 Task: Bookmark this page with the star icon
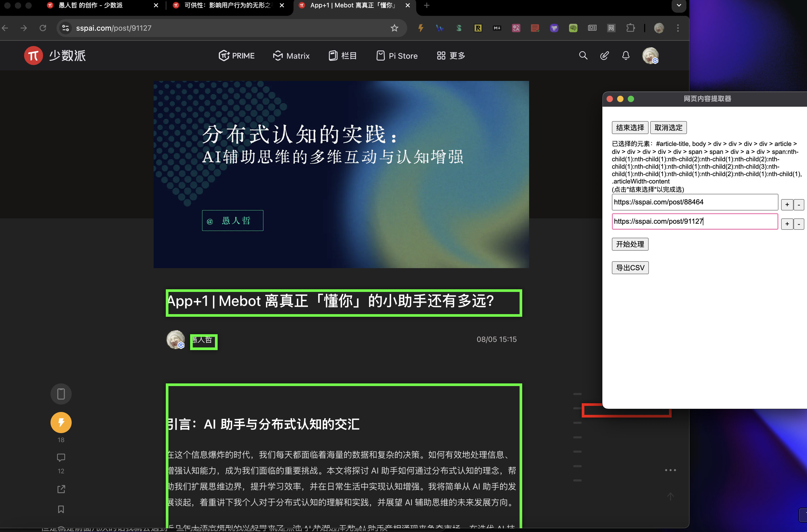tap(394, 28)
